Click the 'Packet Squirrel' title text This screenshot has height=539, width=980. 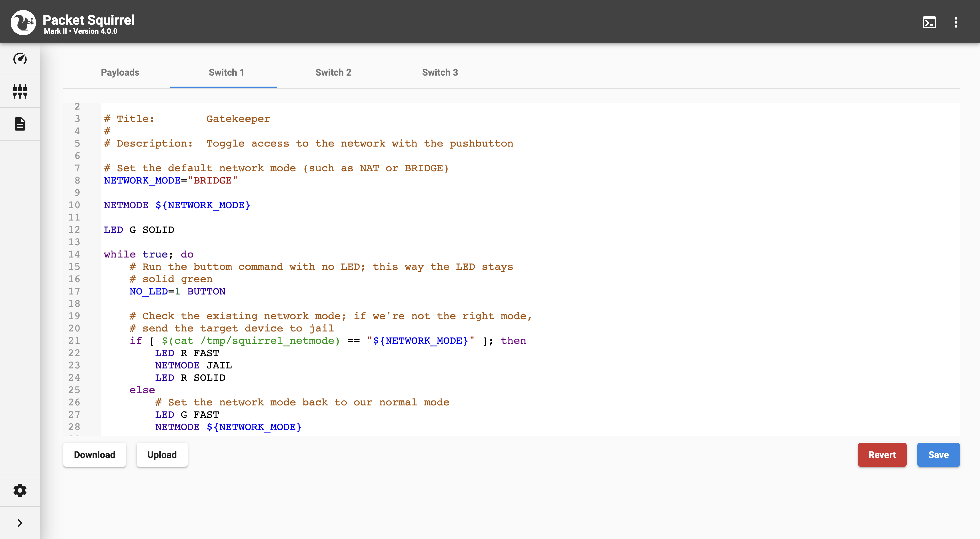click(x=88, y=20)
